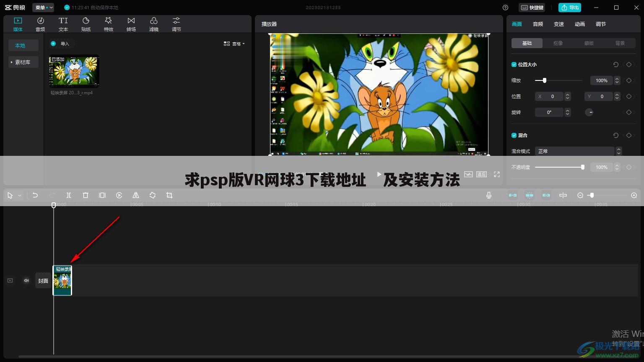Viewport: 644px width, 362px height.
Task: Open the 调节 adjustment panel in top toolbar
Action: pos(177,24)
